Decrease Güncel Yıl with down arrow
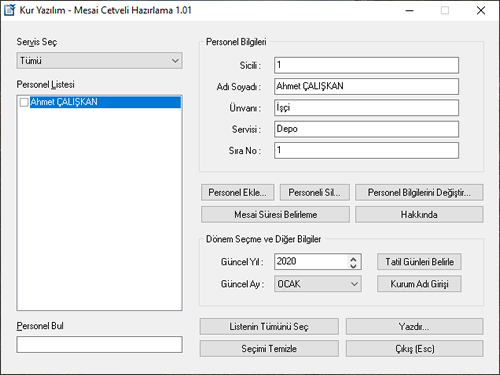The width and height of the screenshot is (500, 375). [353, 266]
